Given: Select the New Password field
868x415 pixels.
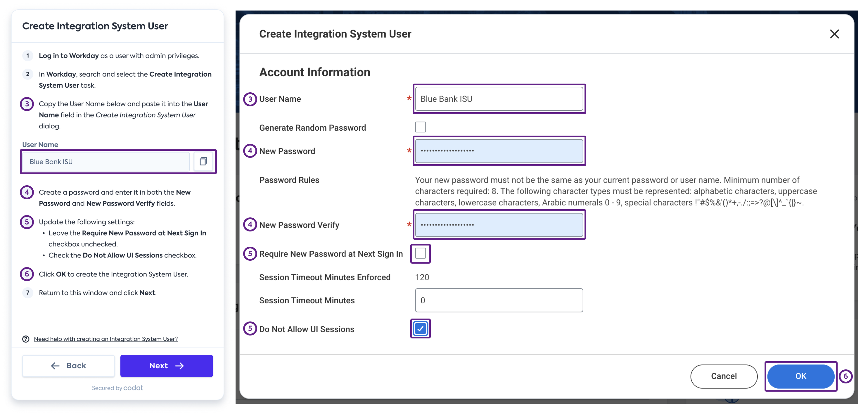Looking at the screenshot, I should pos(499,151).
